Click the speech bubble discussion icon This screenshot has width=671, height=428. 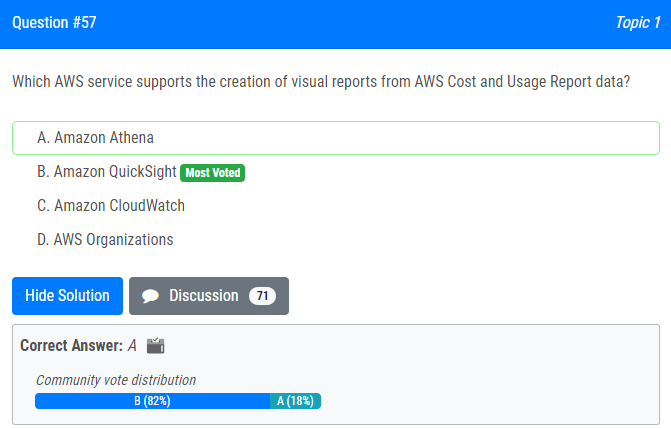point(150,296)
